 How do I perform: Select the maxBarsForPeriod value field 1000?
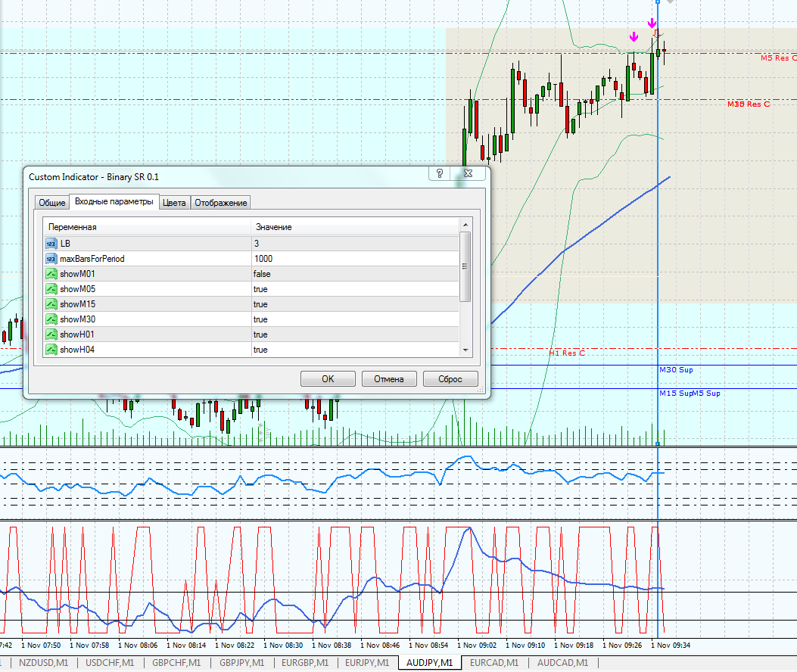pos(263,259)
